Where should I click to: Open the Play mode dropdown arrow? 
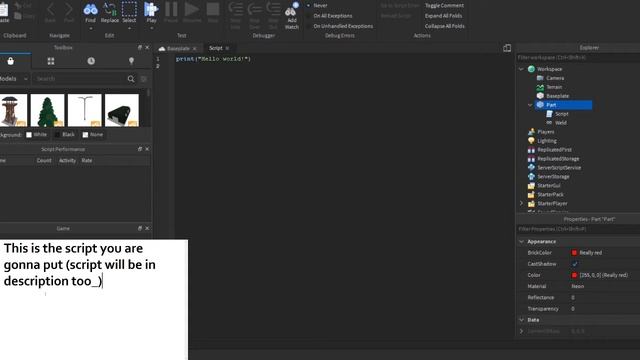[x=151, y=29]
